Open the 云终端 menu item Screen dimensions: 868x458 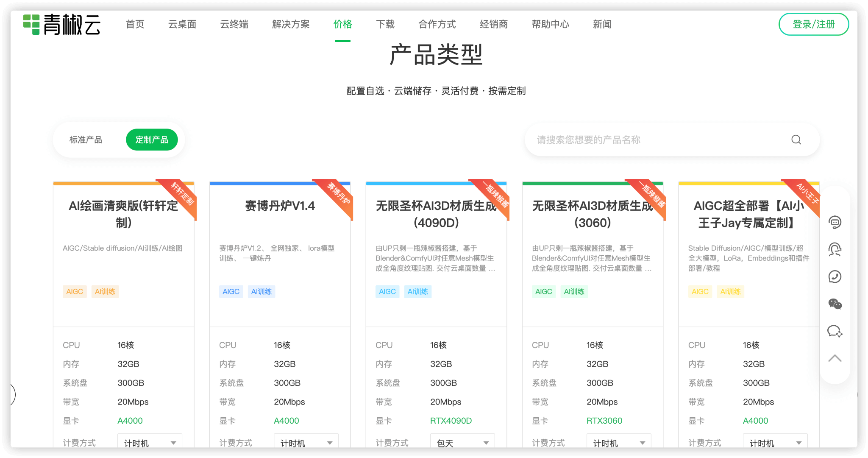pos(234,24)
